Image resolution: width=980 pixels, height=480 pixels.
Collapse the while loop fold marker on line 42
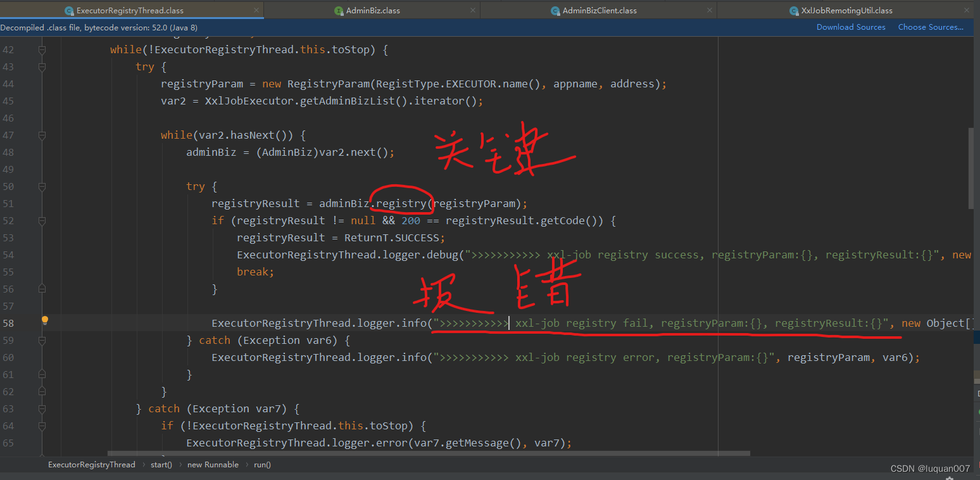tap(42, 49)
